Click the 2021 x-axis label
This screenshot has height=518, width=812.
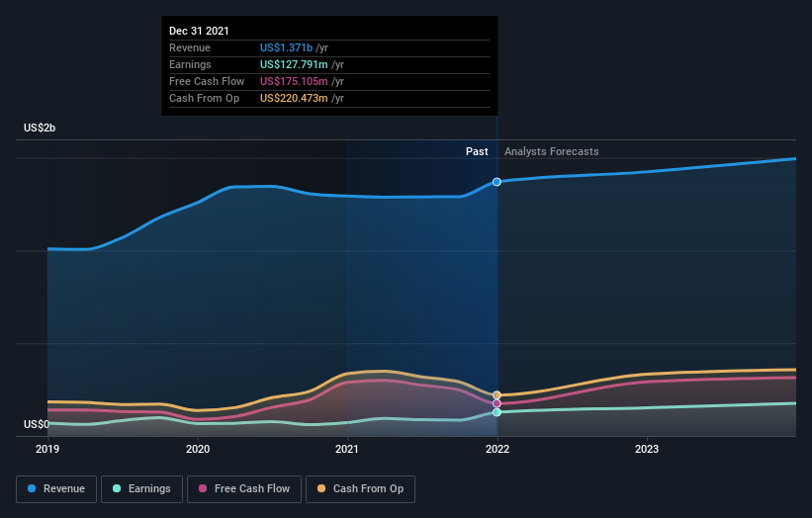click(347, 449)
